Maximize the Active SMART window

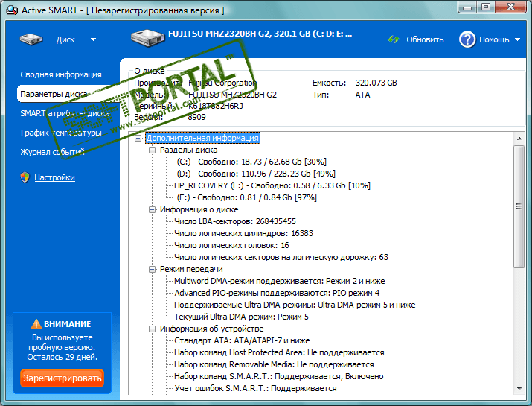[486, 7]
